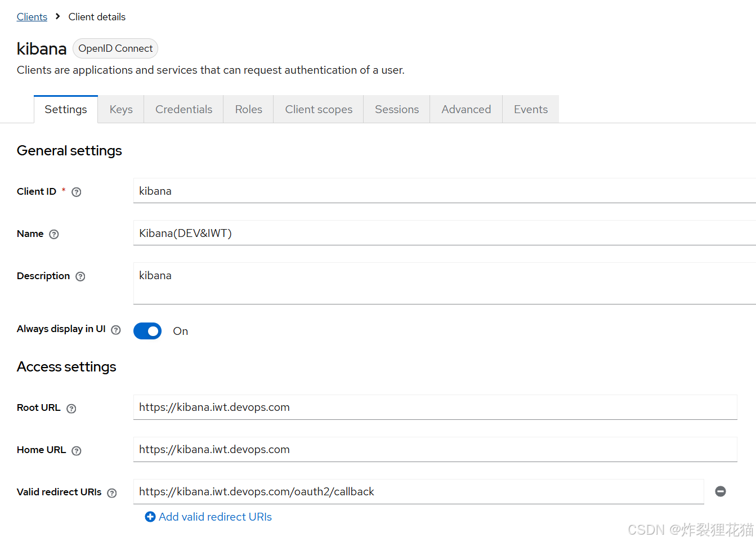This screenshot has width=756, height=542.
Task: Click the OpenID Connect badge
Action: tap(115, 48)
